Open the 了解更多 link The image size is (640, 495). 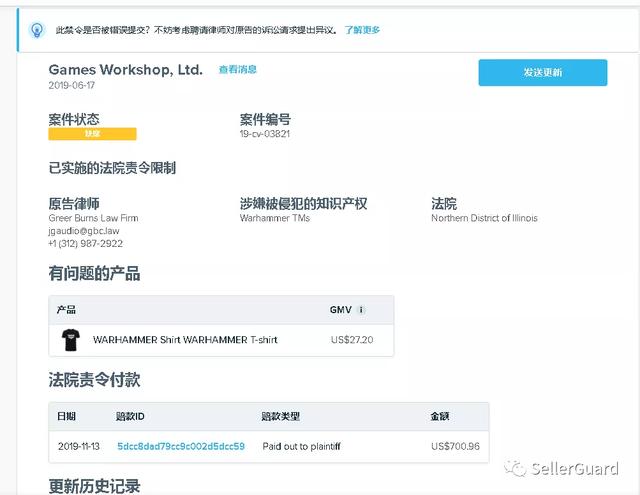[362, 30]
